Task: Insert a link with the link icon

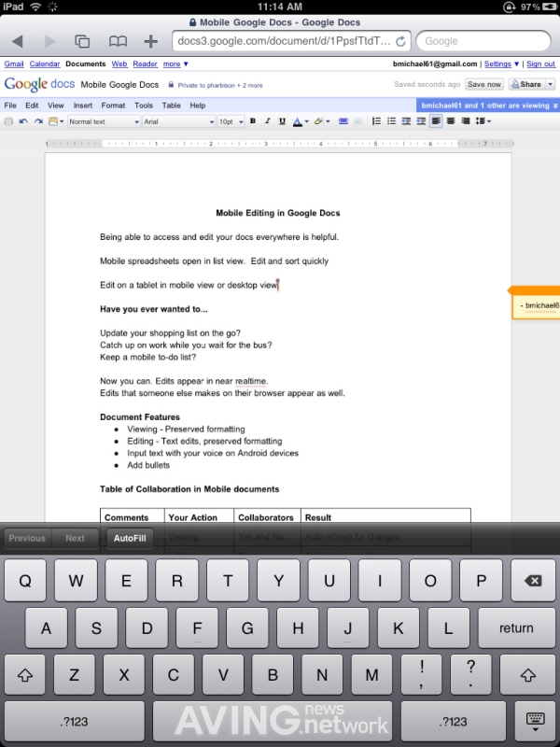Action: 343,121
